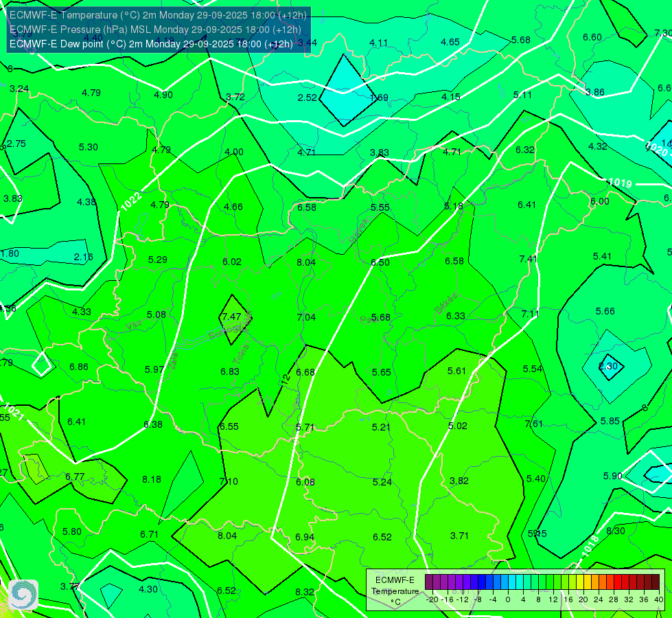Click the dark red 40°C legend swatch
The height and width of the screenshot is (618, 672).
(x=656, y=582)
